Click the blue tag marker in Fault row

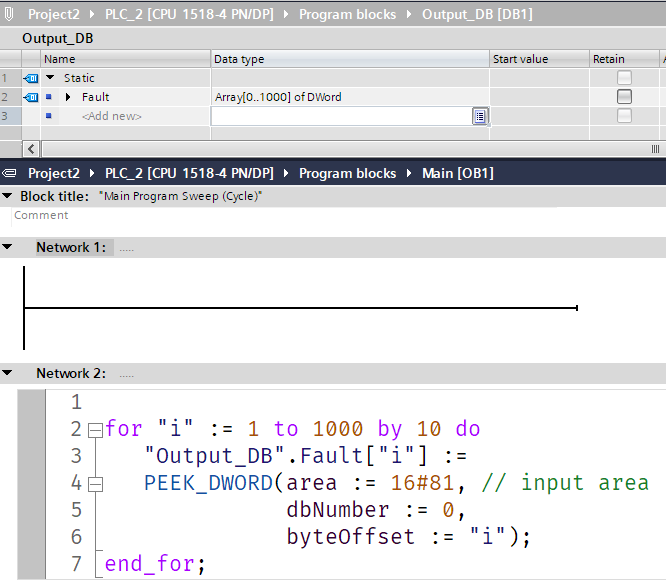tap(48, 97)
